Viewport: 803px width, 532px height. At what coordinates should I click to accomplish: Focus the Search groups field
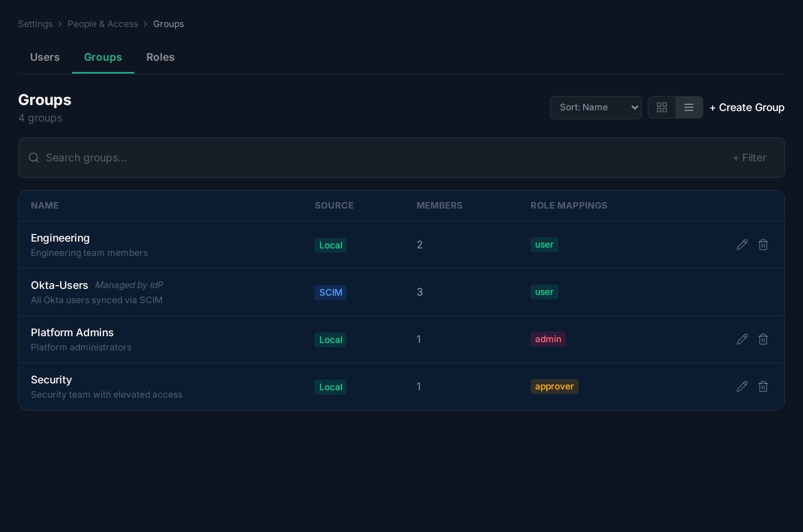point(401,158)
